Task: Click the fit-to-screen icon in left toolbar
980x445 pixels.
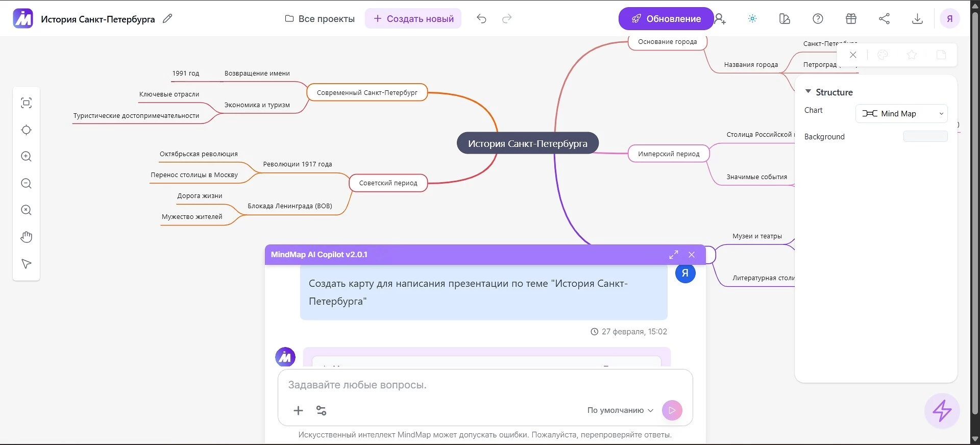Action: 27,103
